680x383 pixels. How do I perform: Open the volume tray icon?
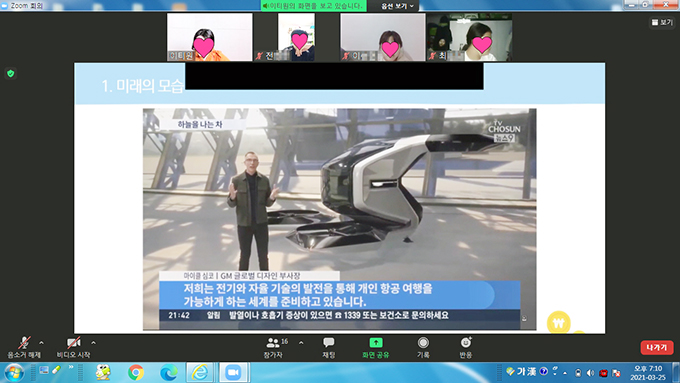590,373
